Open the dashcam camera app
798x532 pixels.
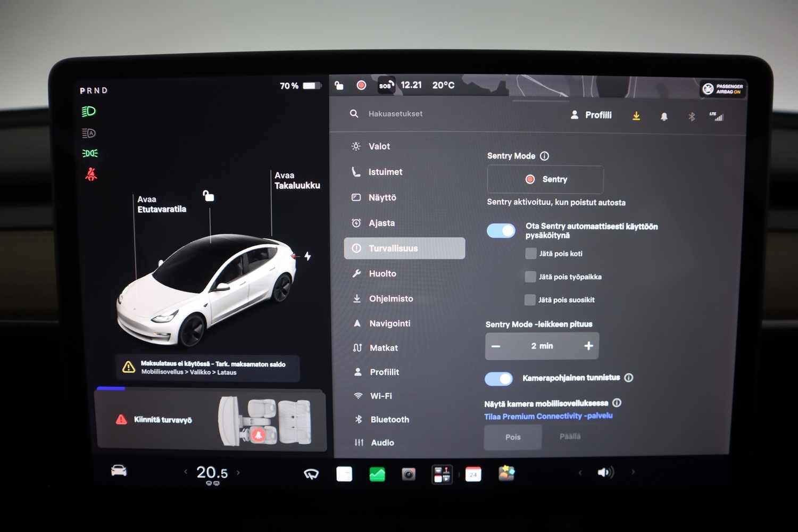click(409, 473)
